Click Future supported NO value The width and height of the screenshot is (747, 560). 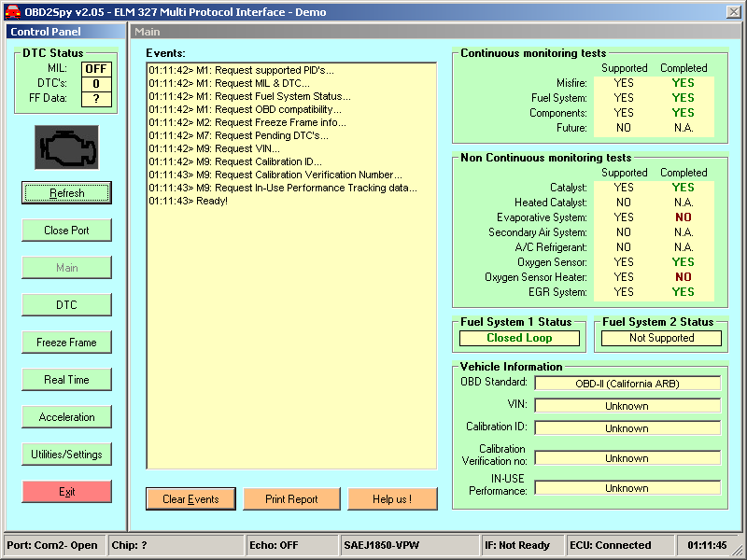624,128
